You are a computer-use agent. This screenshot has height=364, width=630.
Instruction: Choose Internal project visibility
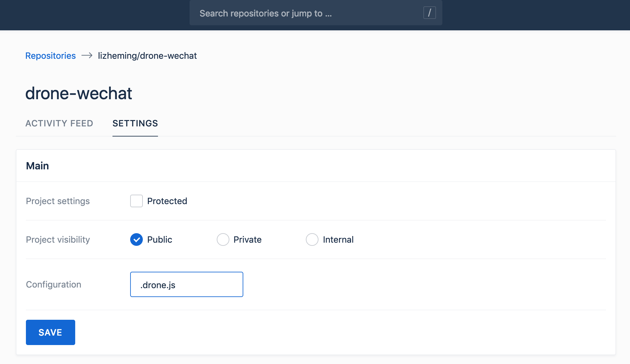click(312, 240)
